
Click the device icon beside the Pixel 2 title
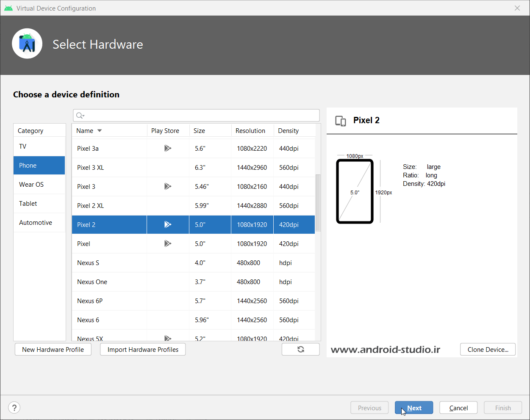pyautogui.click(x=341, y=121)
